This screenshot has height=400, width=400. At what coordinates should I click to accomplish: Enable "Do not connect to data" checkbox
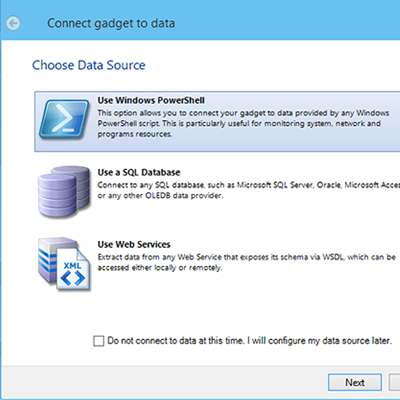coord(99,341)
